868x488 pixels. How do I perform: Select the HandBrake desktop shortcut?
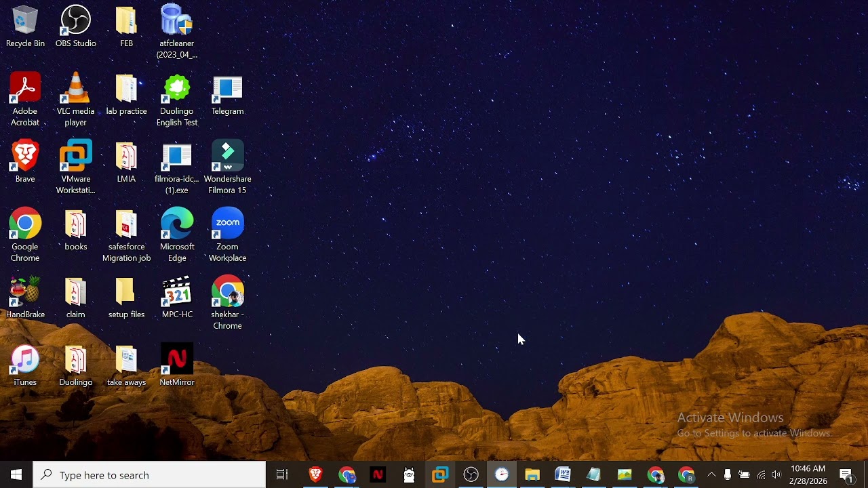(x=25, y=298)
